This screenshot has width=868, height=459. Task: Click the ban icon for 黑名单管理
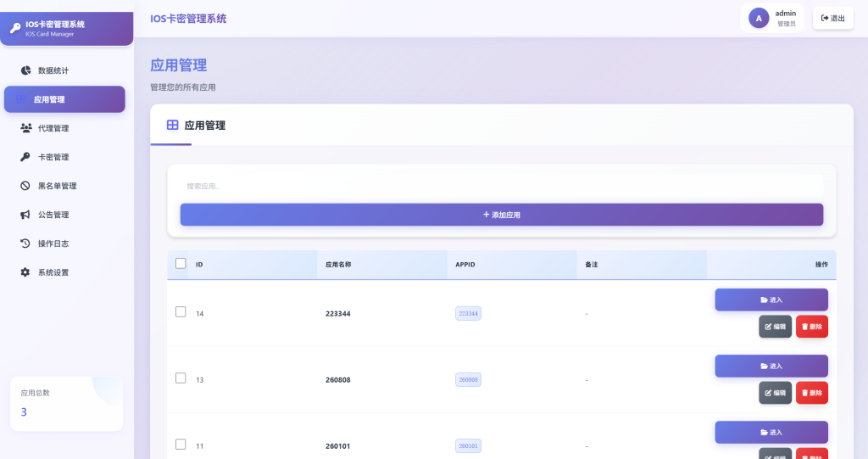(x=25, y=186)
